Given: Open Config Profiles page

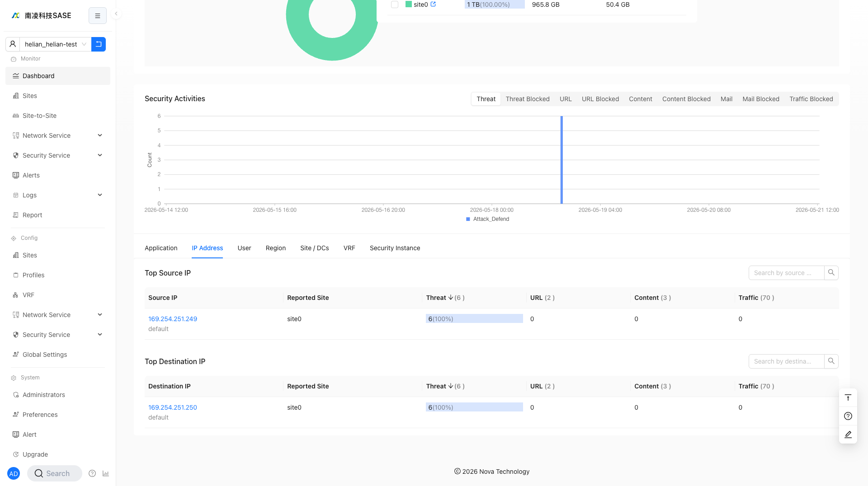Looking at the screenshot, I should click(x=58, y=275).
